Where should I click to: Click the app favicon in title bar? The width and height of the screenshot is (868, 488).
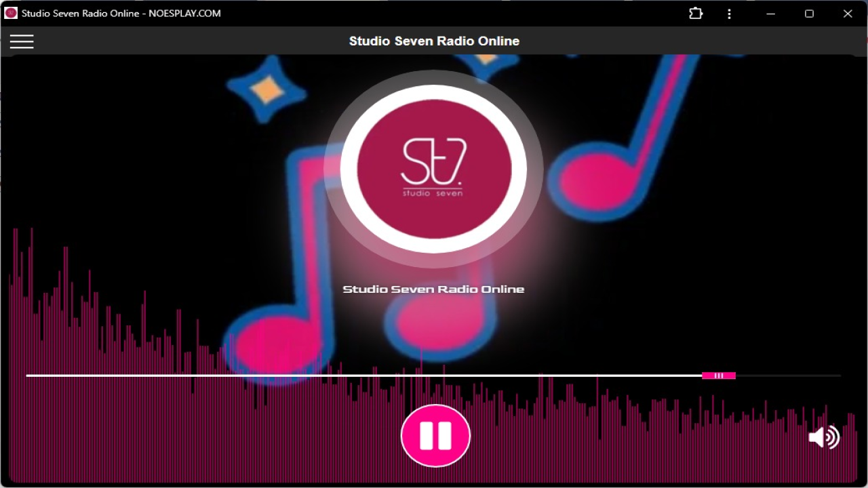[x=11, y=13]
